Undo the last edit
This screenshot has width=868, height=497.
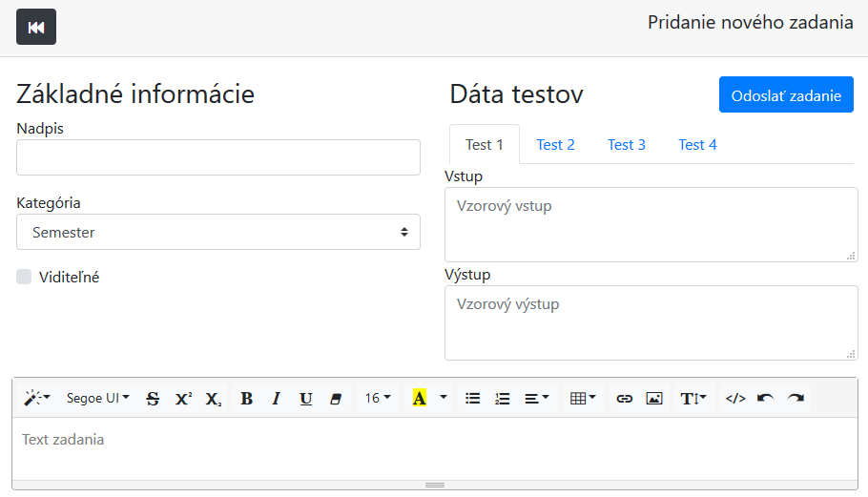pyautogui.click(x=766, y=398)
